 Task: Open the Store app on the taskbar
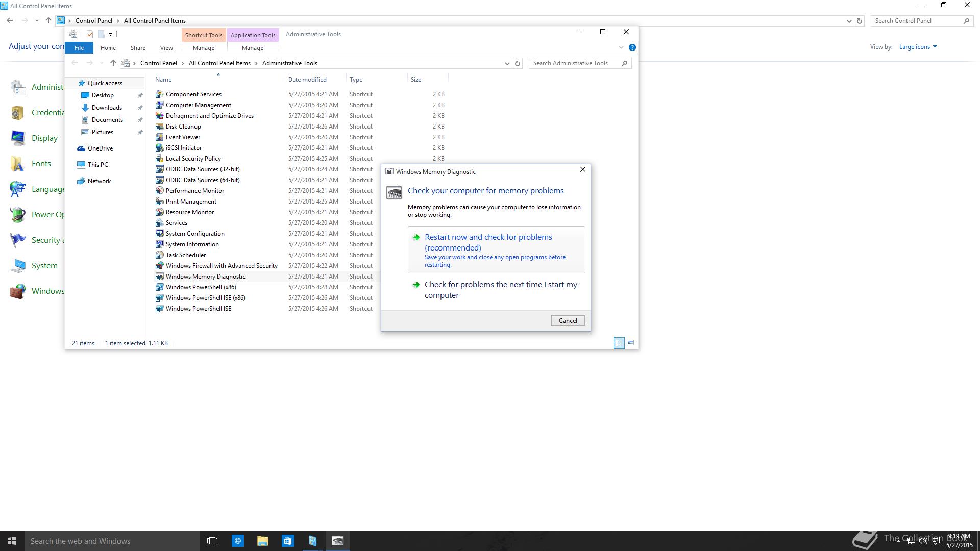coord(287,541)
